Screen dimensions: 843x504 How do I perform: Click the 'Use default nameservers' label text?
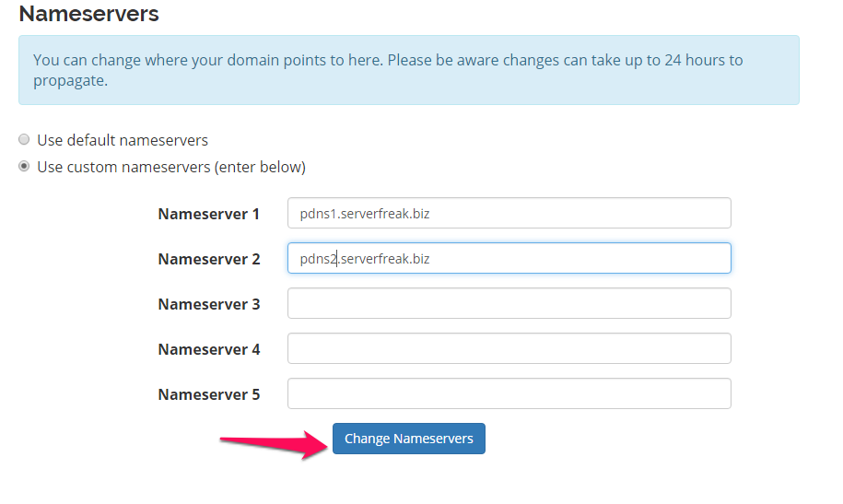point(123,140)
